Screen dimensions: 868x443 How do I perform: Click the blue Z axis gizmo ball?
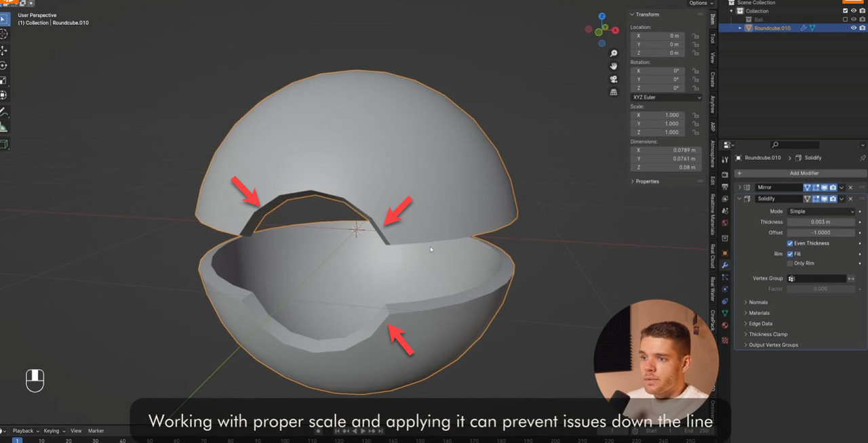click(x=601, y=16)
